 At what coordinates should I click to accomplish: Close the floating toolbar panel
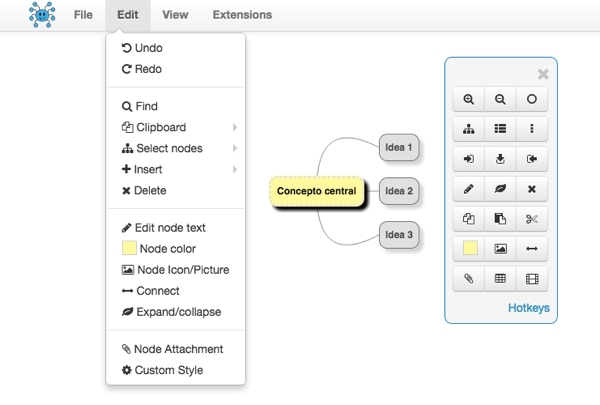pyautogui.click(x=543, y=73)
